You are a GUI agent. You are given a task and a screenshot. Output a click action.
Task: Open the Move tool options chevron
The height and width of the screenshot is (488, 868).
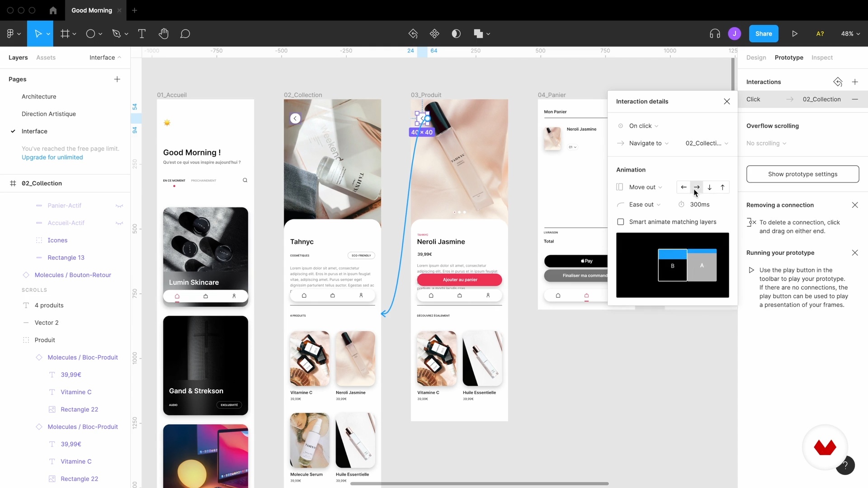tap(48, 34)
